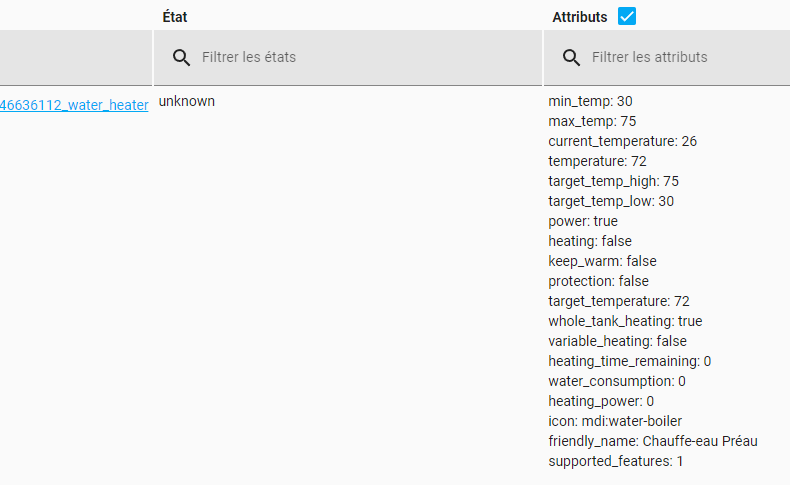Click the Attributs column label
Screen dimensions: 790x485
[x=579, y=17]
